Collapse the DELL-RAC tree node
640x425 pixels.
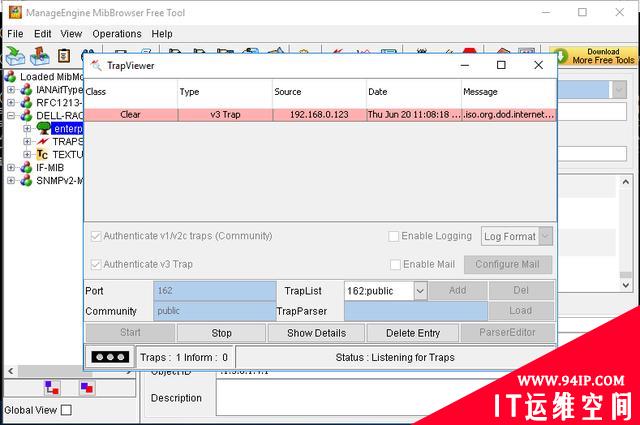click(x=11, y=116)
